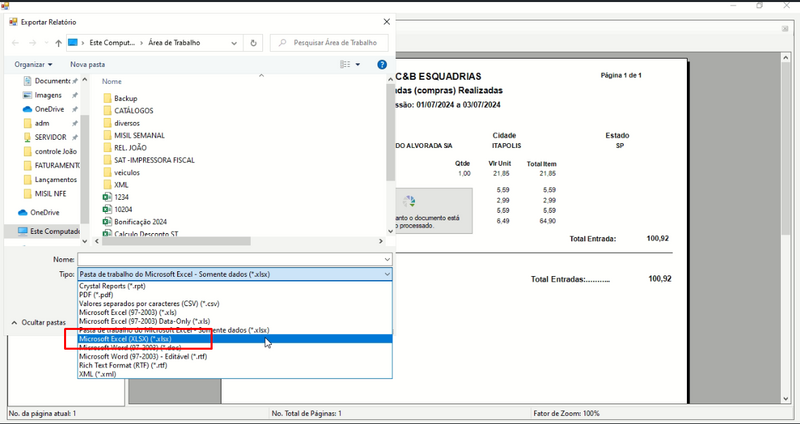Select the 1234 Excel file
The width and height of the screenshot is (800, 424).
(121, 197)
